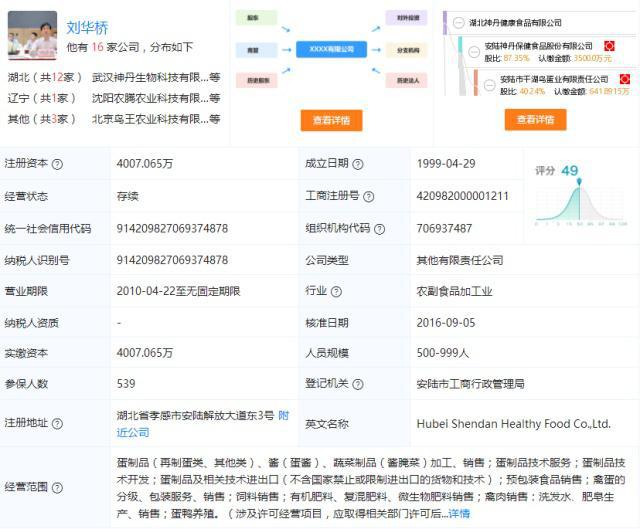The height and width of the screenshot is (529, 640).
Task: Select registered capital value 4007.065万 in 注册资本 row
Action: click(145, 164)
